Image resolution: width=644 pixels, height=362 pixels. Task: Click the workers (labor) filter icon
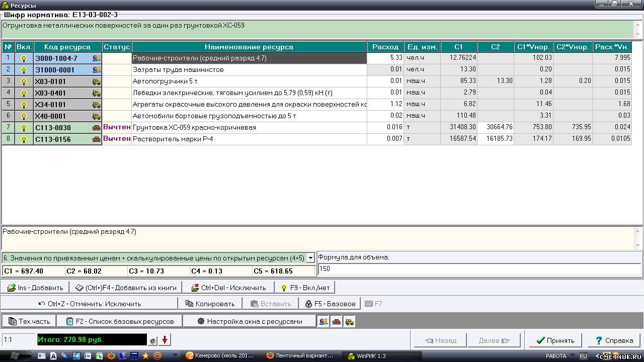tap(324, 321)
